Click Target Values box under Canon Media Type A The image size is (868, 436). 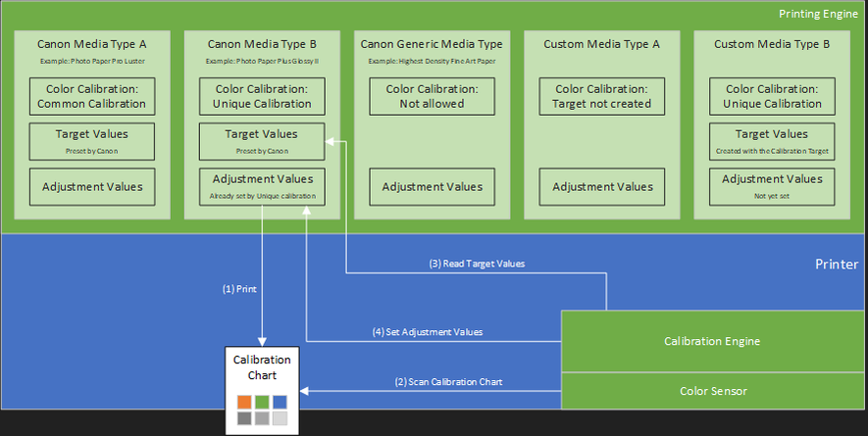[92, 142]
